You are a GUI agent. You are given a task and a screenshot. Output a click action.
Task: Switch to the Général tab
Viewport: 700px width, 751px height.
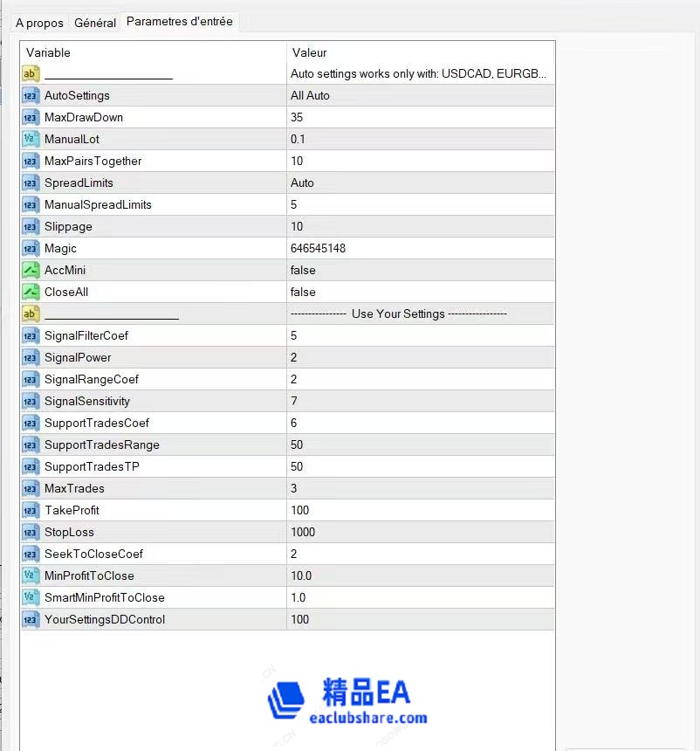pos(94,23)
